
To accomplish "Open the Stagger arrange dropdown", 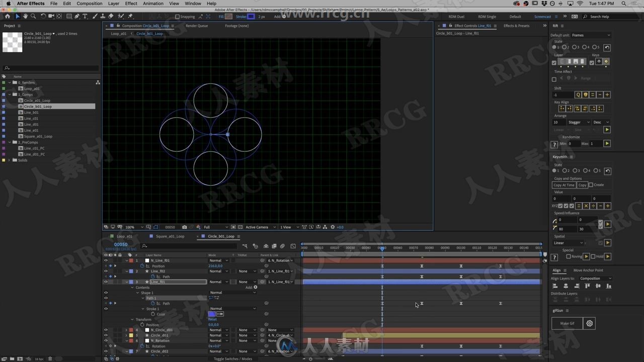I will point(579,122).
